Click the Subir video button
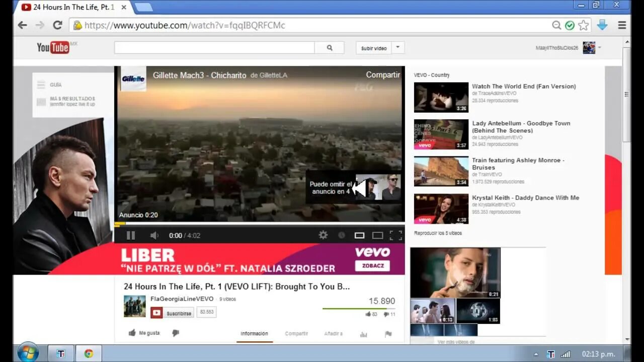Screen dimensions: 644x362 [x=374, y=48]
